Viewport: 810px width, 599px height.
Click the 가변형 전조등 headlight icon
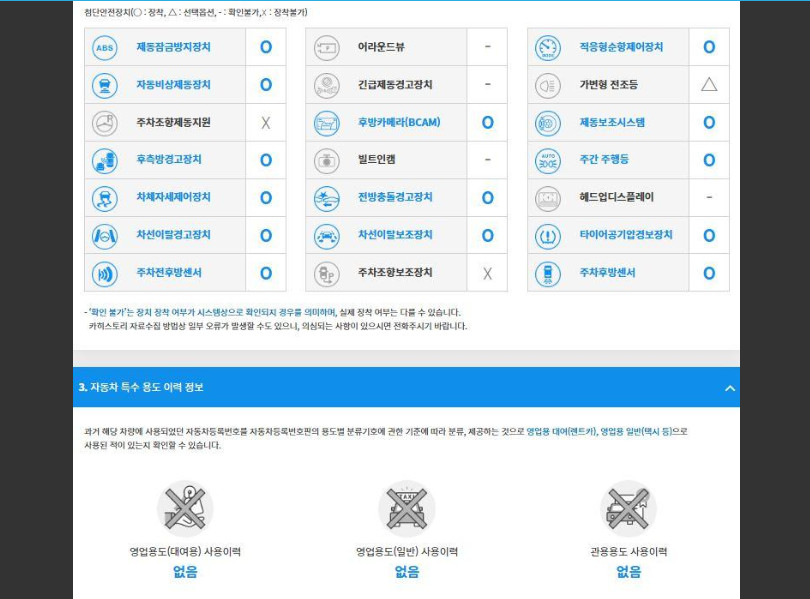[x=548, y=85]
